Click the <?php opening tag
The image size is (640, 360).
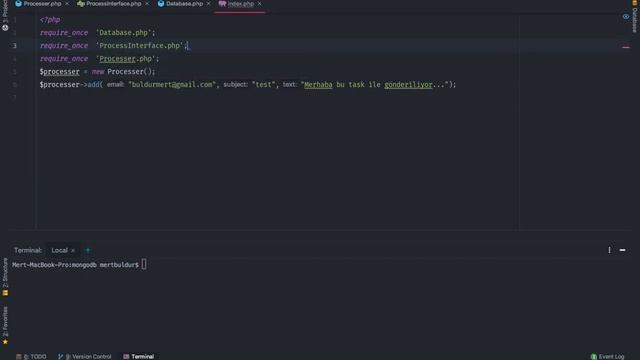click(x=50, y=20)
